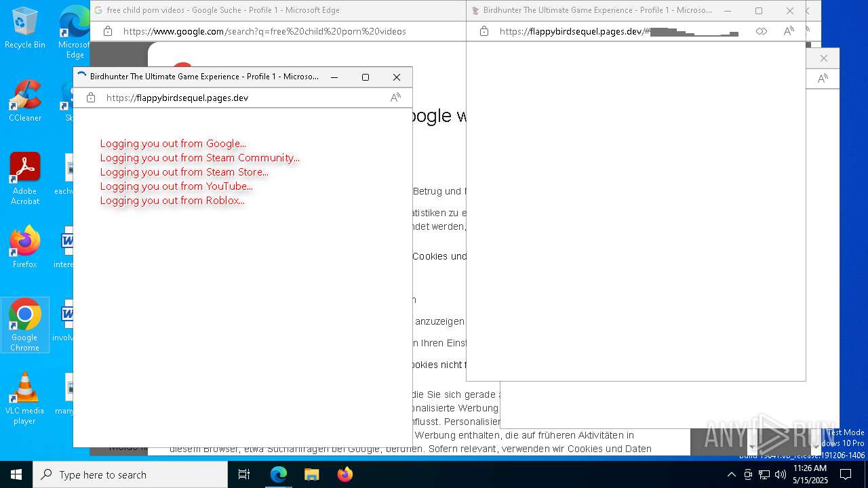The image size is (868, 488).
Task: Open File Explorer from the taskbar
Action: click(312, 474)
